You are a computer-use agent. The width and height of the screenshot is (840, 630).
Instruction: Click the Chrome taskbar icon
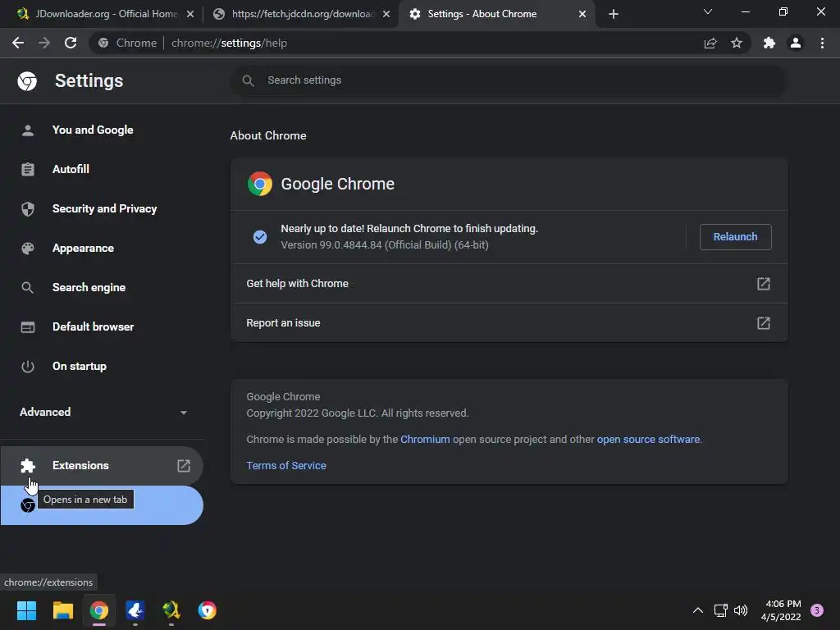(x=99, y=610)
